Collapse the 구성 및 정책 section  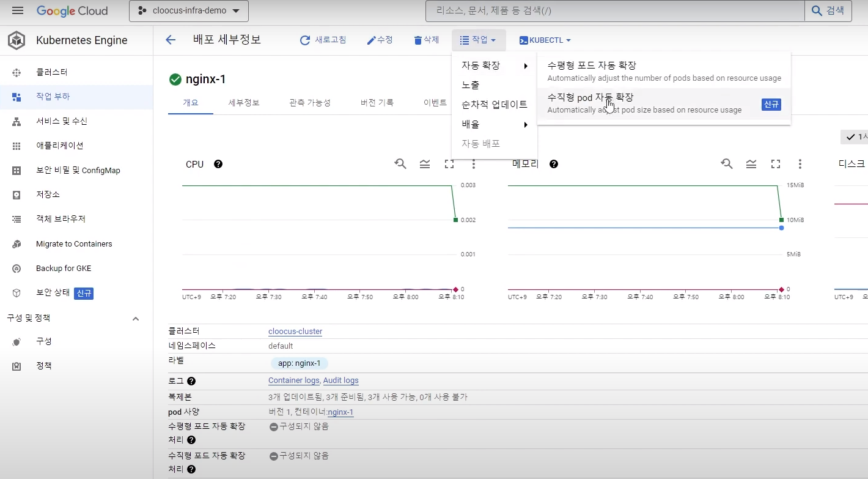click(x=136, y=318)
